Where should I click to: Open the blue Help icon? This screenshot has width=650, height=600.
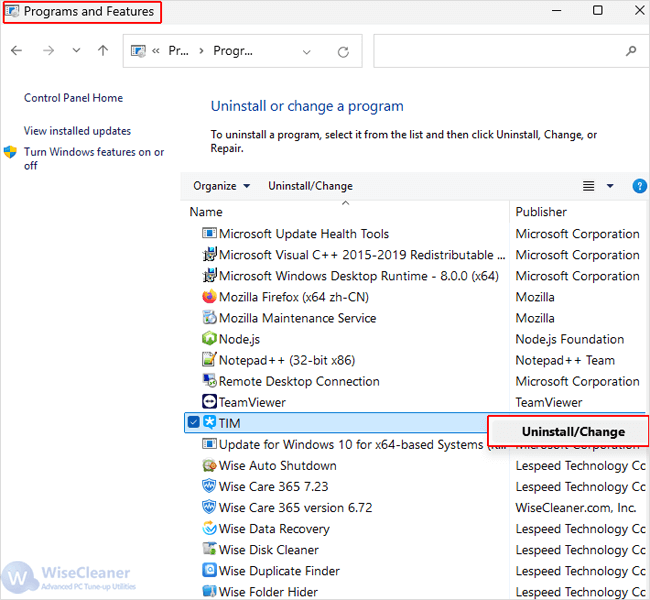(640, 186)
